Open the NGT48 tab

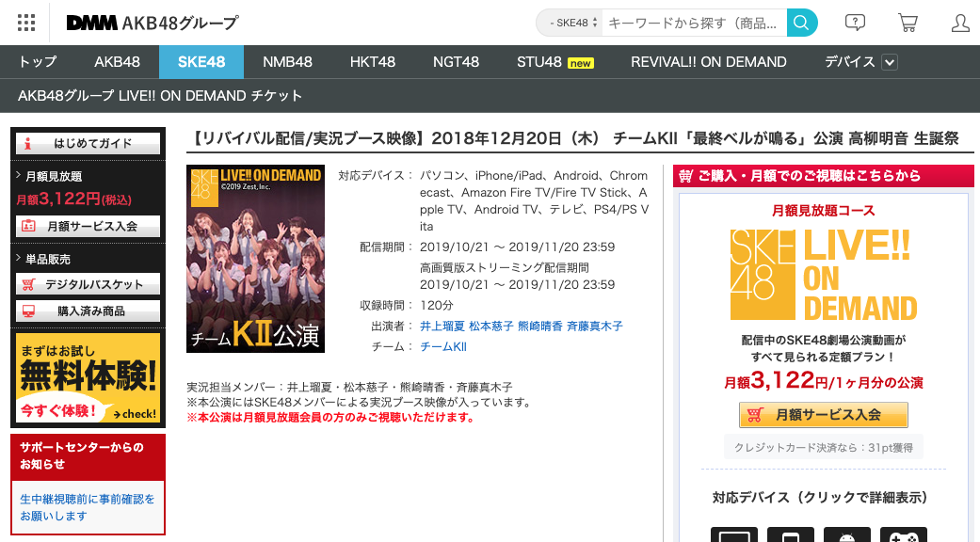click(457, 62)
